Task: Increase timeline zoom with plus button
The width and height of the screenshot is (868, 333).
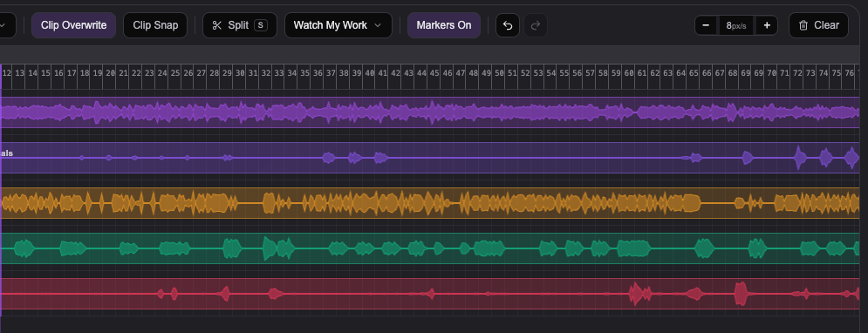Action: (x=767, y=25)
